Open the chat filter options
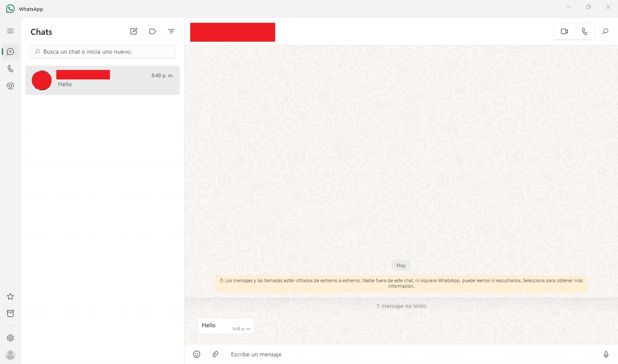618x364 pixels. [171, 31]
